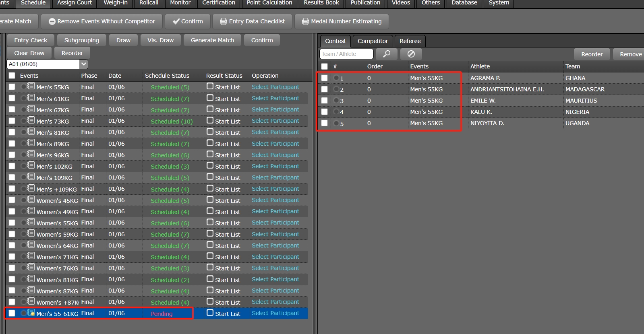Screen dimensions: 644x334
Task: Open the A01 (01/06) session dropdown
Action: (x=84, y=64)
